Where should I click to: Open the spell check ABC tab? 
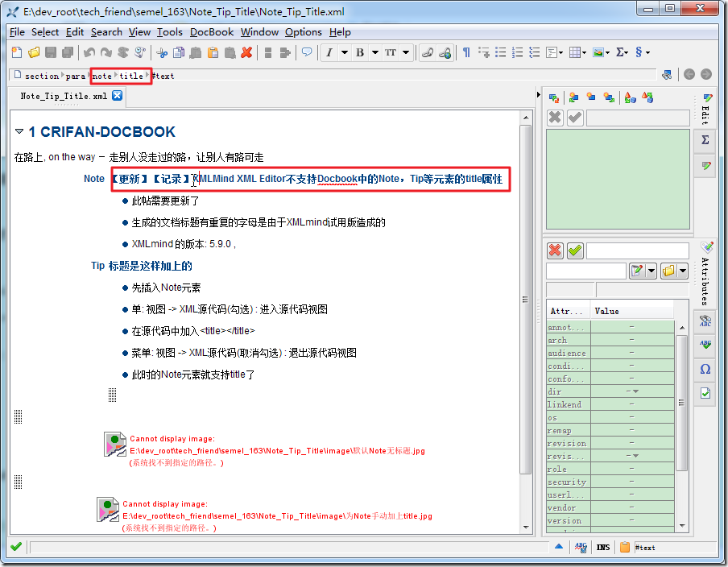705,345
